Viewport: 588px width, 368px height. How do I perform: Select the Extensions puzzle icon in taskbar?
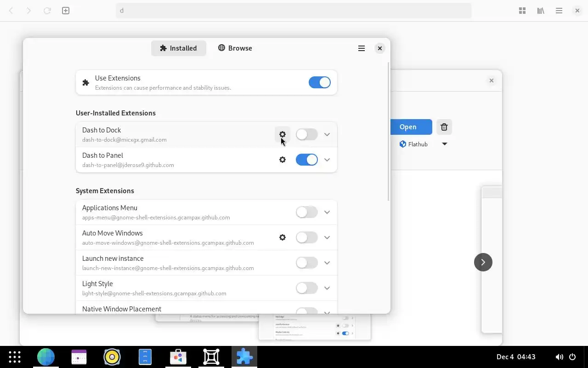pos(244,357)
